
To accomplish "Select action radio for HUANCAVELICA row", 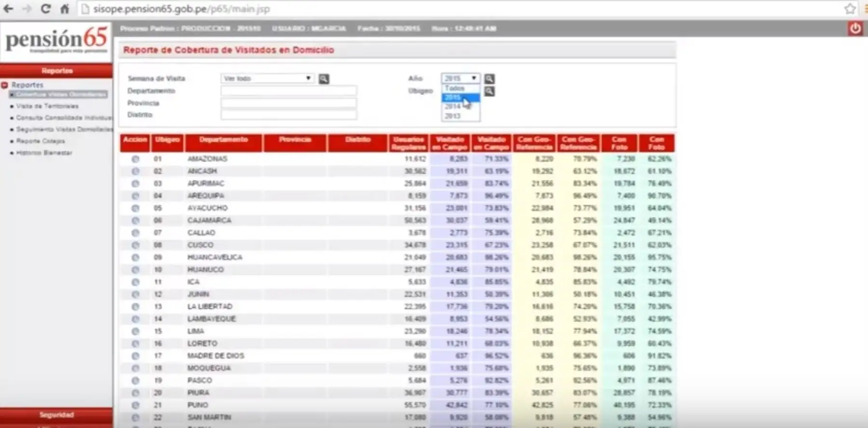I will 135,257.
